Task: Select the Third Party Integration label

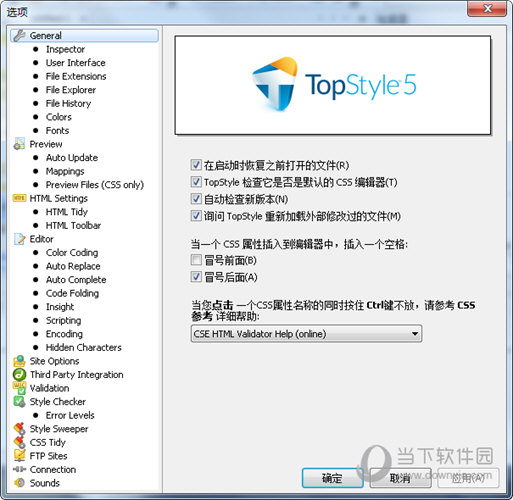Action: pos(77,375)
